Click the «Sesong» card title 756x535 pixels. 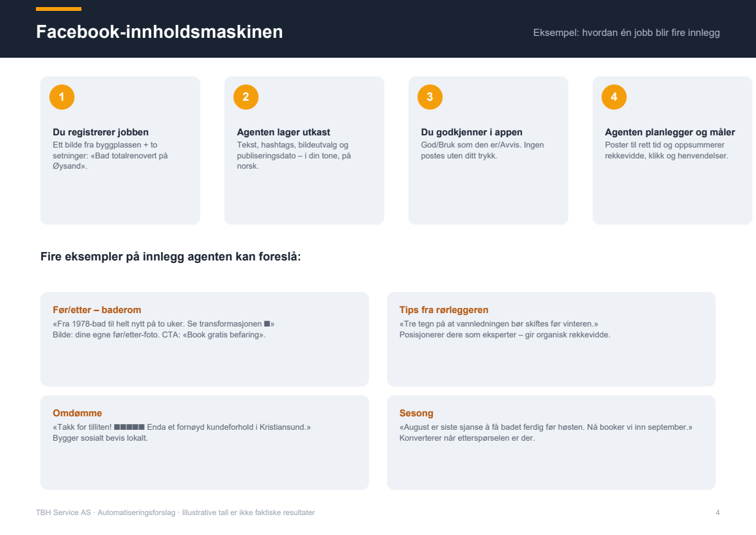(417, 413)
